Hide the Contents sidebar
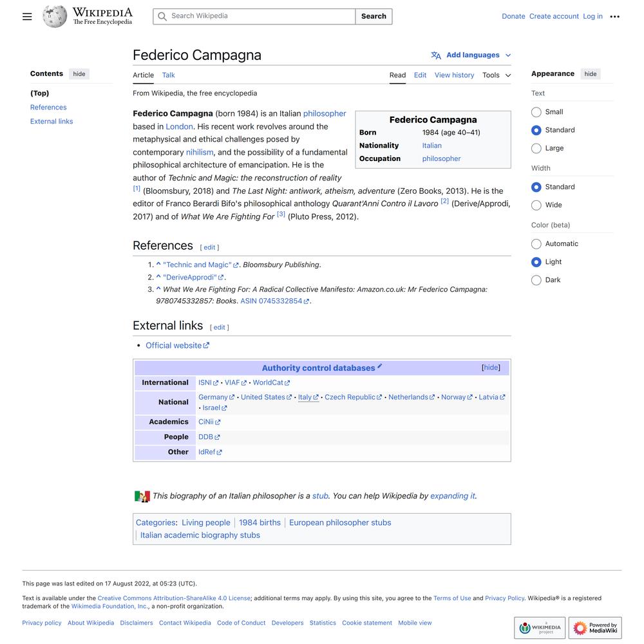 (x=79, y=74)
